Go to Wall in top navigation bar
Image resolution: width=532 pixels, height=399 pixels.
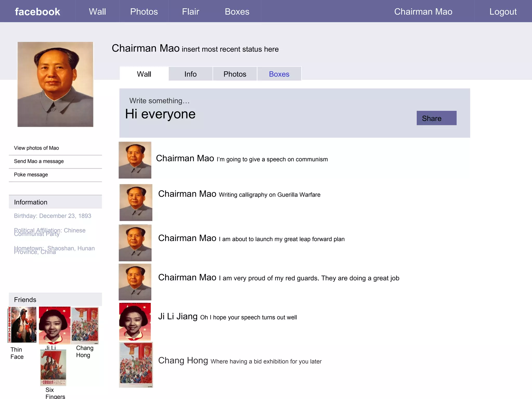pyautogui.click(x=97, y=12)
